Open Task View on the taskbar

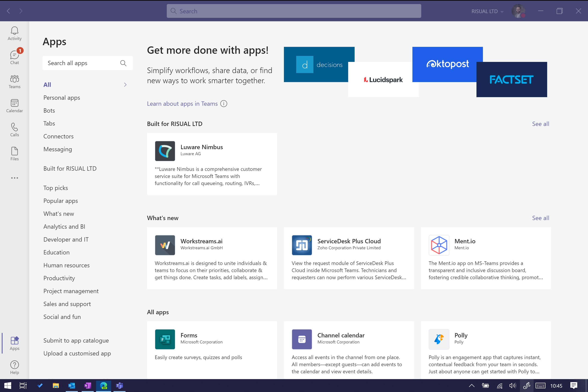tap(23, 386)
